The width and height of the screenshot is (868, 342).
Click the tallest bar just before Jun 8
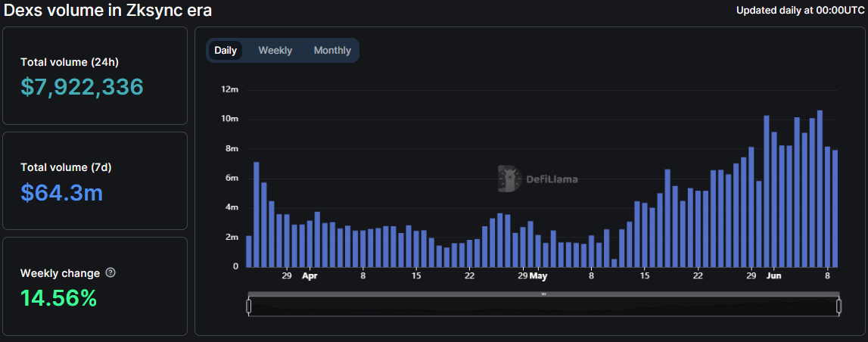pyautogui.click(x=820, y=188)
